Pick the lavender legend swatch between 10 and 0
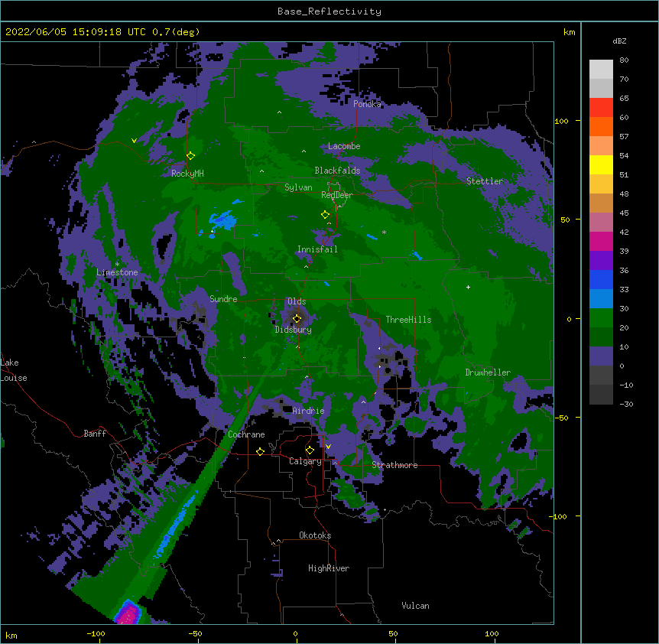 pos(601,356)
